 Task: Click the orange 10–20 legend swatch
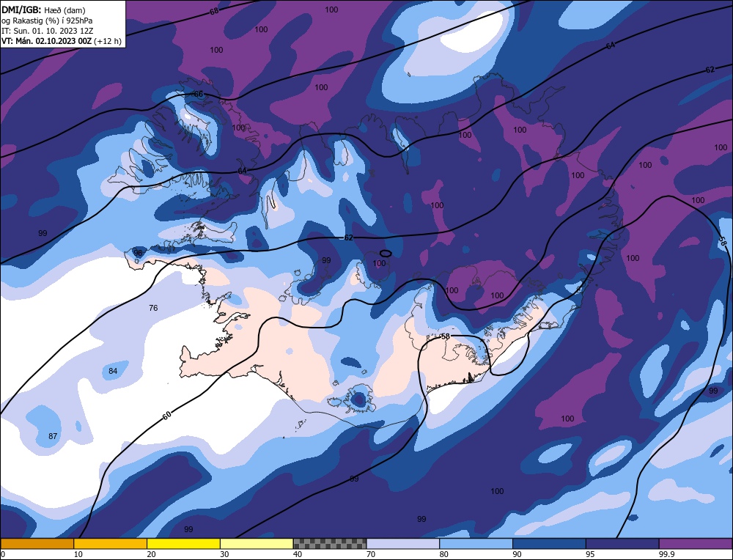(x=111, y=544)
